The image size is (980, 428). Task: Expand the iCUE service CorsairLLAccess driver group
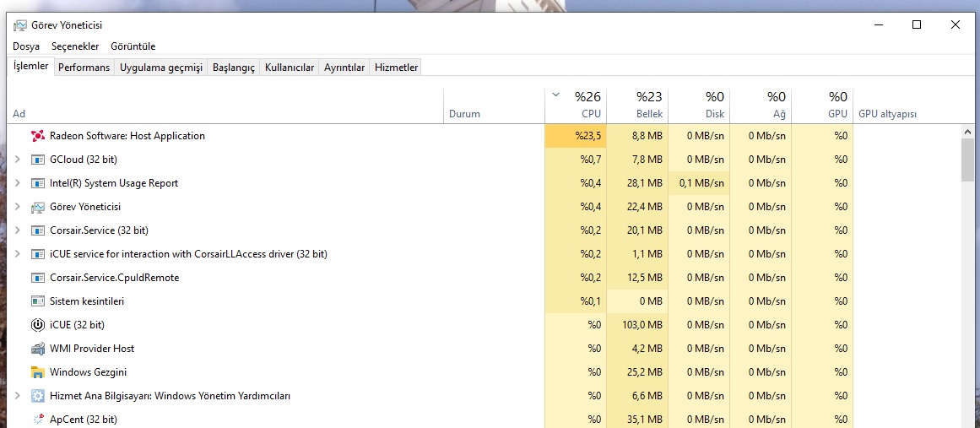[18, 253]
